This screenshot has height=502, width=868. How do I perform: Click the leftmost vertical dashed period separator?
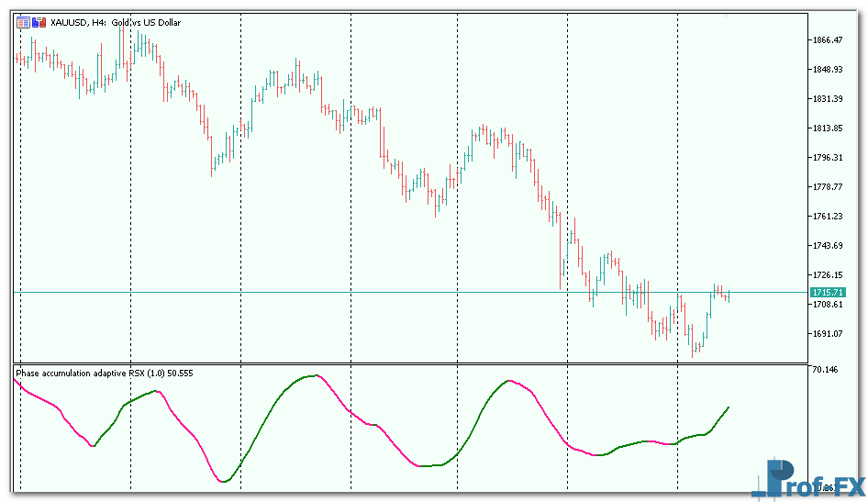pyautogui.click(x=20, y=184)
